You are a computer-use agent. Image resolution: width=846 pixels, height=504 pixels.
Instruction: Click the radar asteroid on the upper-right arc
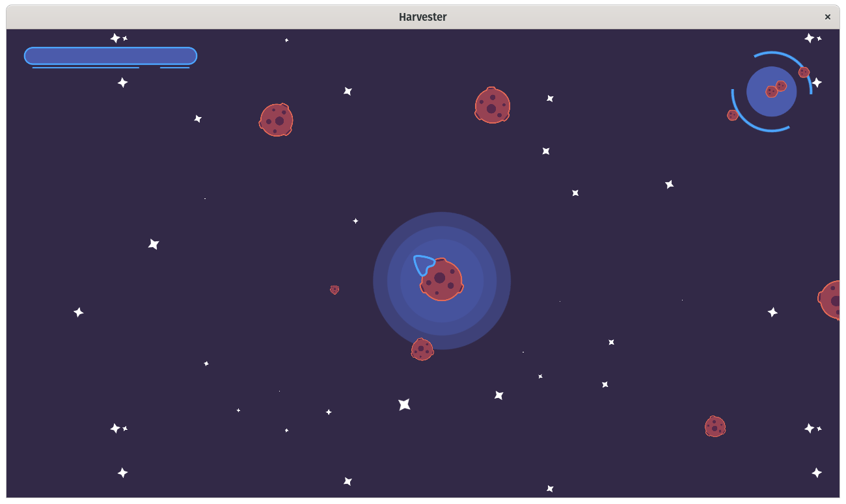[x=804, y=72]
